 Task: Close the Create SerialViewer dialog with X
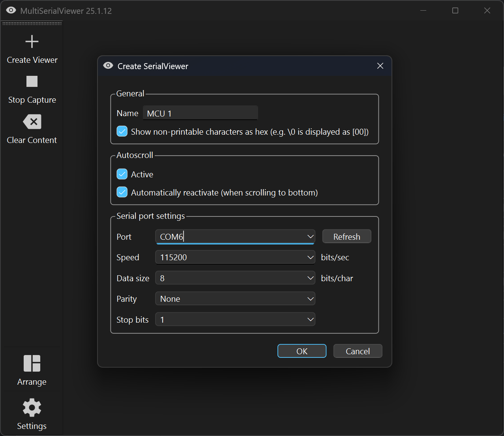tap(380, 66)
